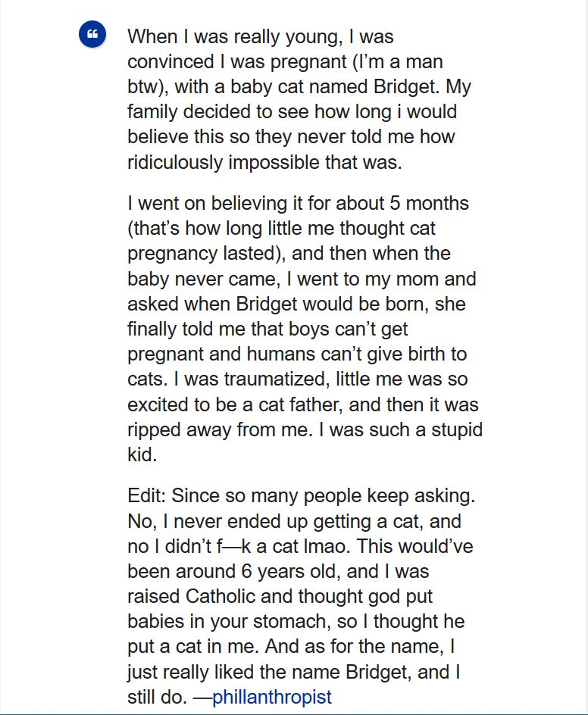This screenshot has height=715, width=588.
Task: Click the word 'kid.' ending the second paragraph
Action: [142, 454]
